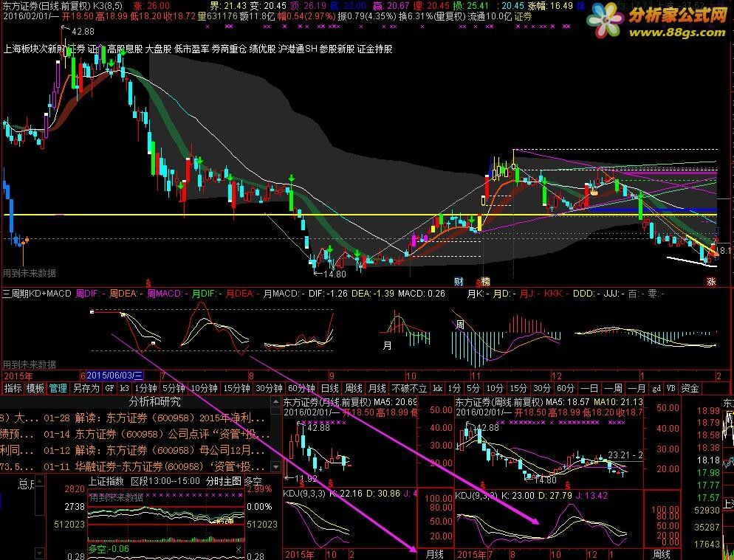Click the news list's down scroll arrow

click(x=275, y=466)
